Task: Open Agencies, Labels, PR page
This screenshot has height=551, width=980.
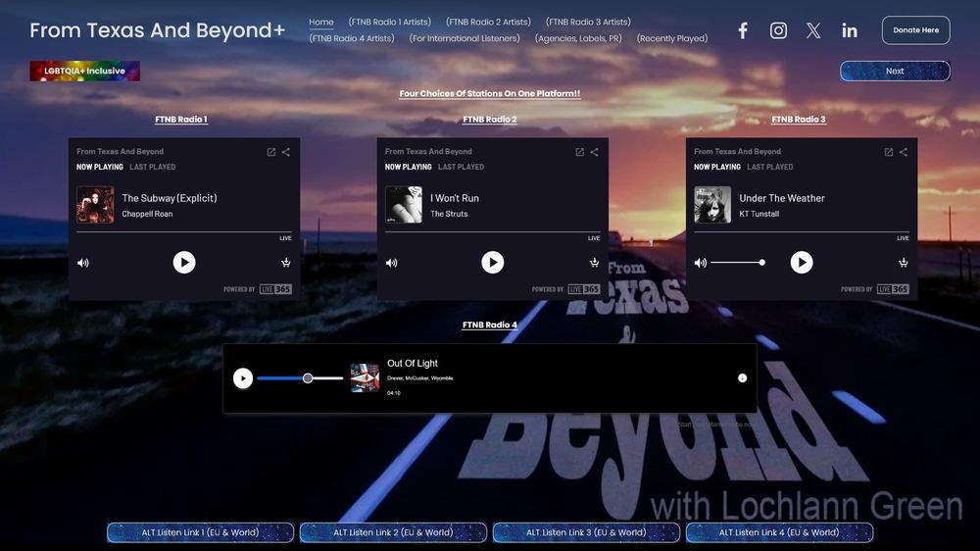Action: pos(578,38)
